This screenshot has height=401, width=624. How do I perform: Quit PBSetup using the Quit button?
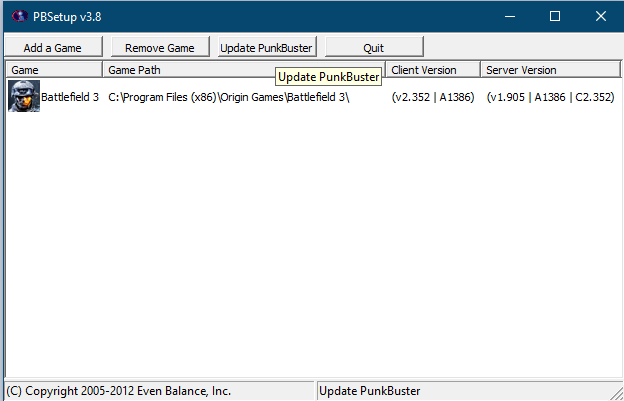[x=374, y=47]
